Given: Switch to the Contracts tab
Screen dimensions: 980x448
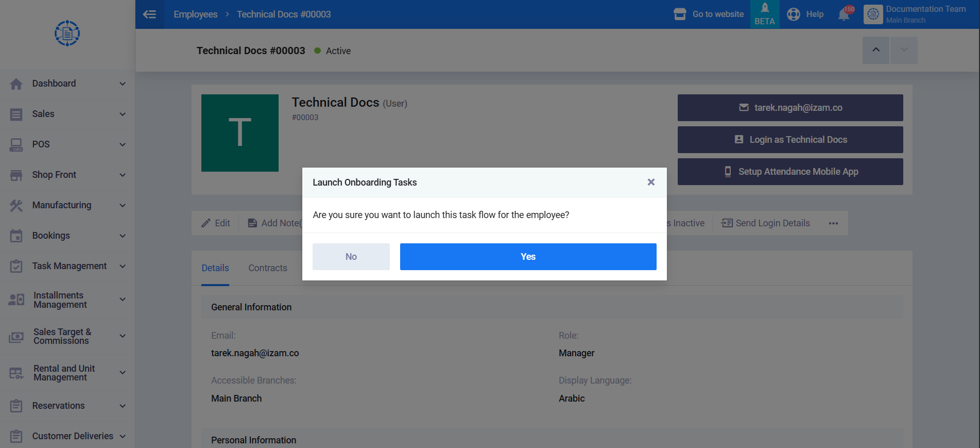Looking at the screenshot, I should coord(268,268).
